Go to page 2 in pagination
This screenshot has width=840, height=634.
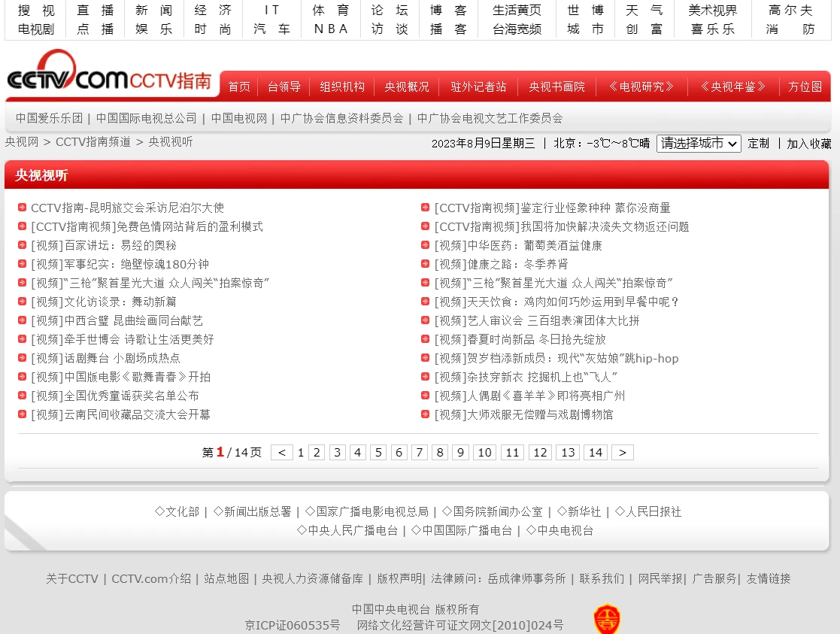(317, 452)
